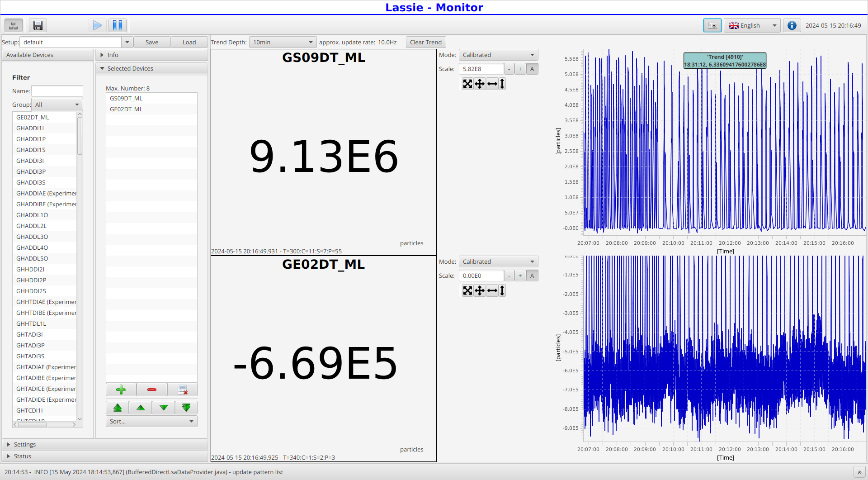
Task: Toggle GE02DT_ML auto scale A button
Action: [532, 276]
